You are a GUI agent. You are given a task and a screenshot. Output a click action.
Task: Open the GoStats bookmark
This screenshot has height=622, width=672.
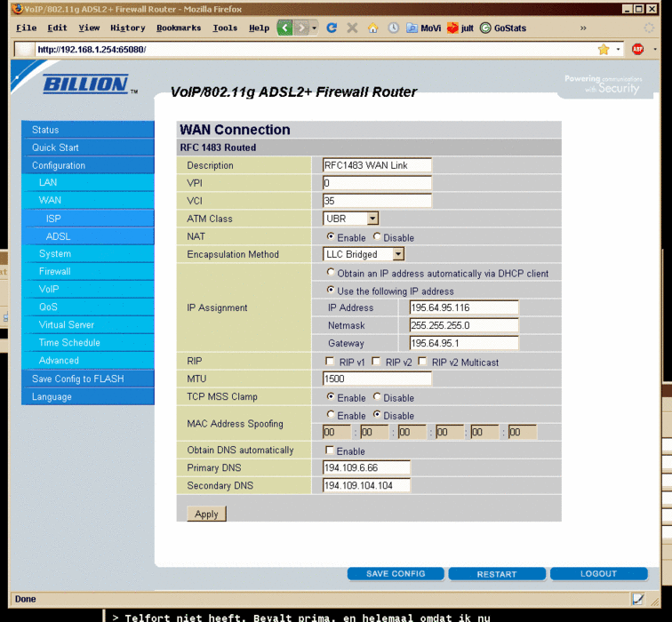[x=503, y=28]
